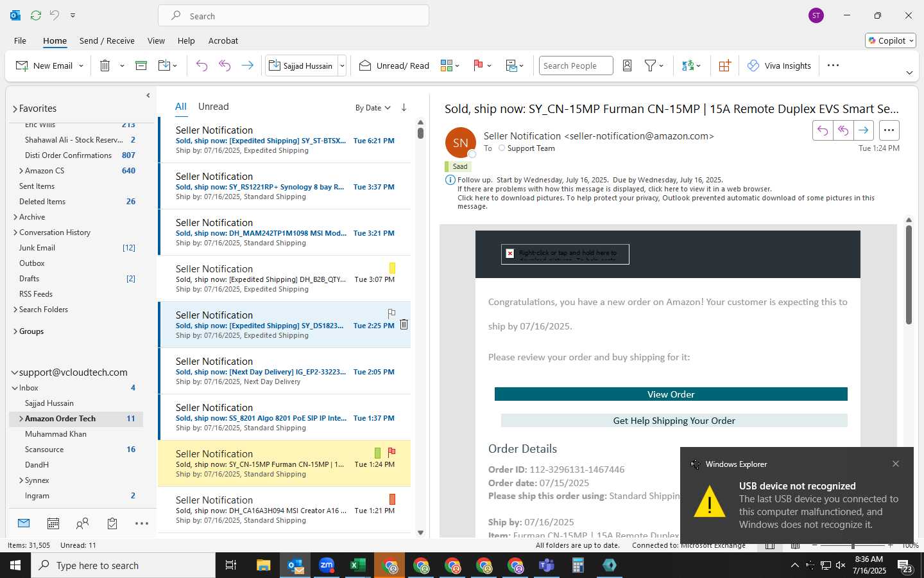Viewport: 924px width, 578px height.
Task: Click the Reply All arrow in ribbon
Action: click(225, 66)
